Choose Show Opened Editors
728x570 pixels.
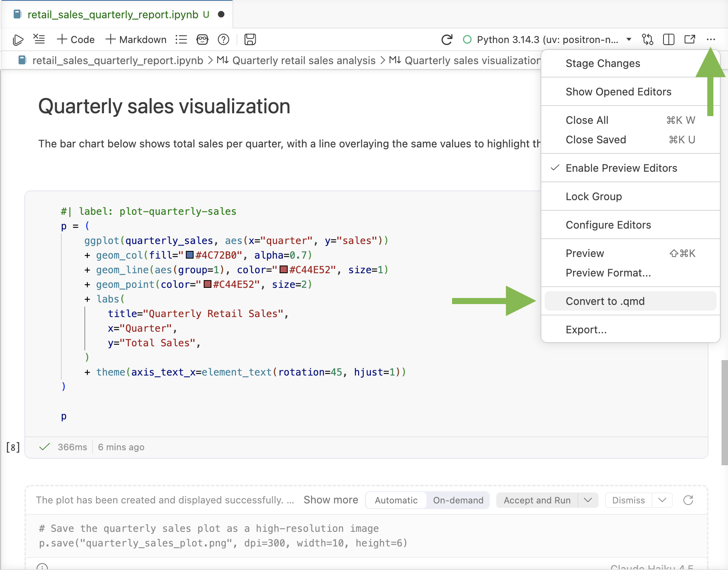[x=630, y=92]
